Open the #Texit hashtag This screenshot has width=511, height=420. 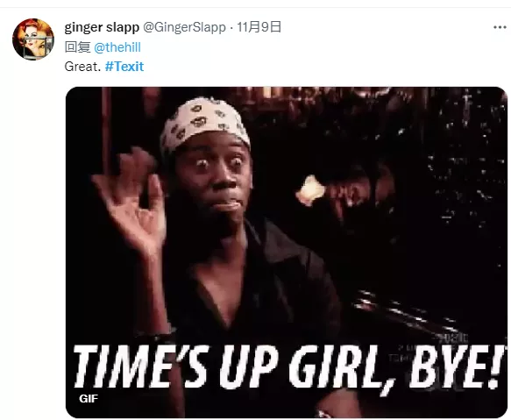tap(124, 67)
